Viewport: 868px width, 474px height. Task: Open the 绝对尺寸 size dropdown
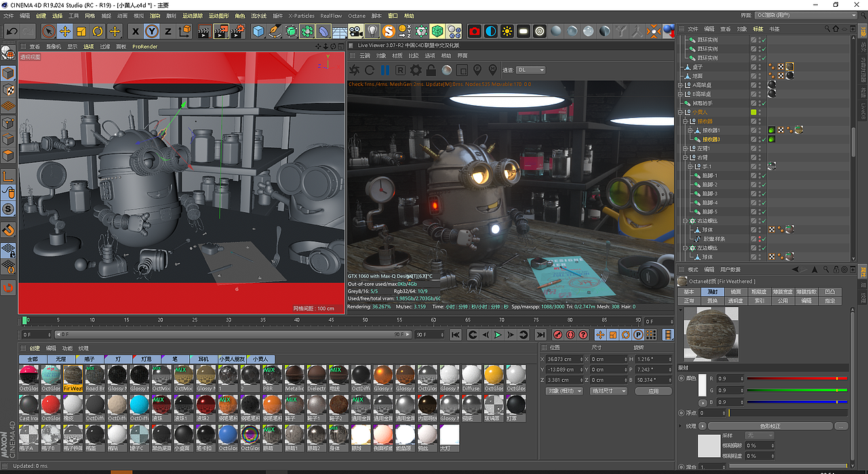pos(609,391)
